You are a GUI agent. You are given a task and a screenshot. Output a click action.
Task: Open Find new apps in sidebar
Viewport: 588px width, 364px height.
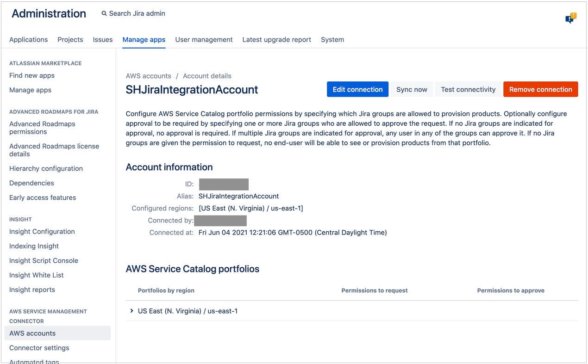point(32,75)
